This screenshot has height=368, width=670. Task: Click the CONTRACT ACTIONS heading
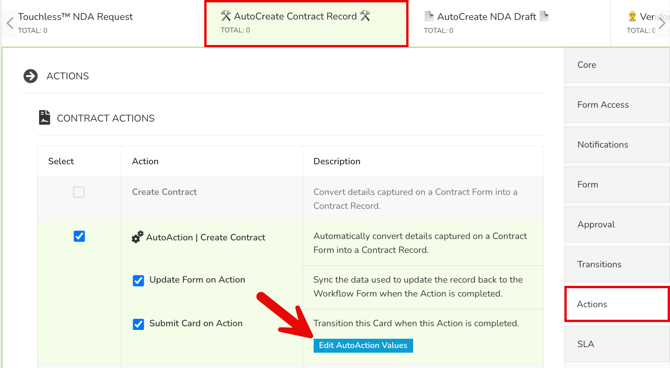tap(106, 118)
